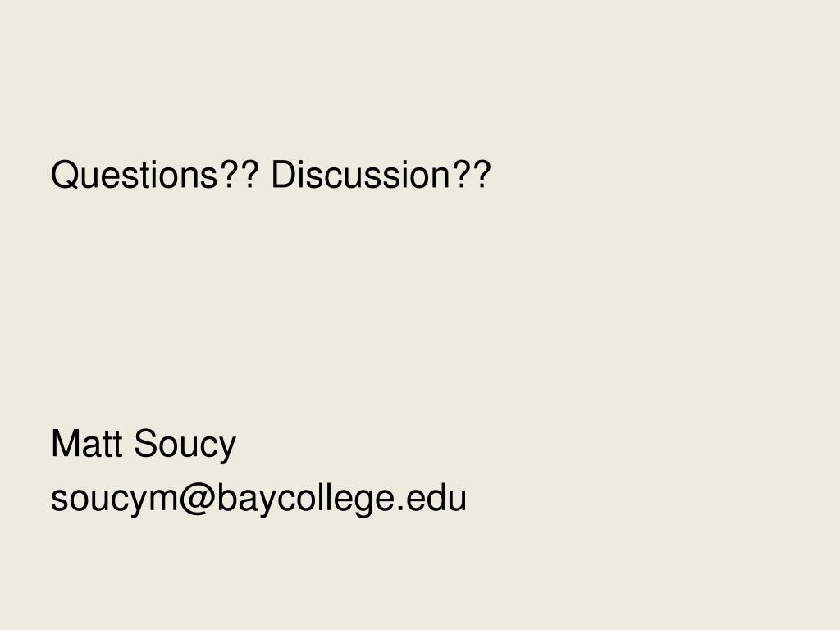Click the capital M in Matt

[65, 444]
